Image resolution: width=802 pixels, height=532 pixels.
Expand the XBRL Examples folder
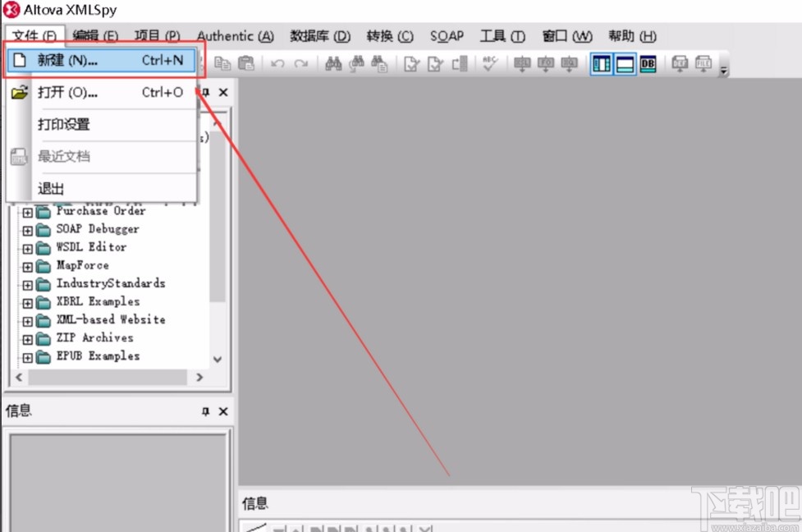tap(28, 301)
